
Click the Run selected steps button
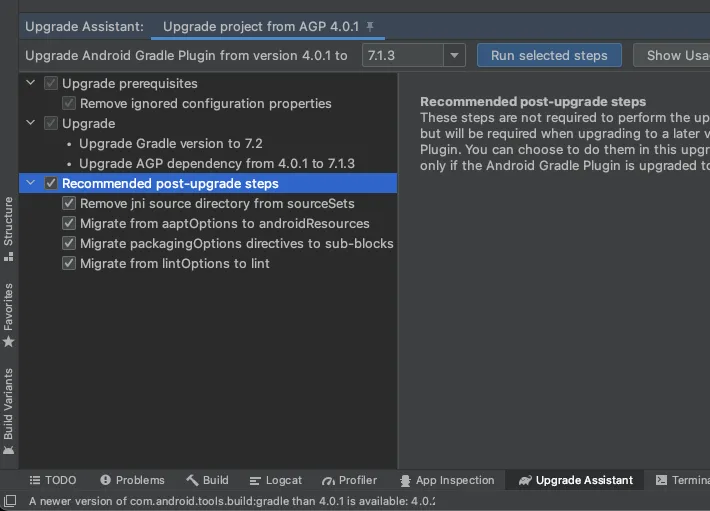click(549, 55)
